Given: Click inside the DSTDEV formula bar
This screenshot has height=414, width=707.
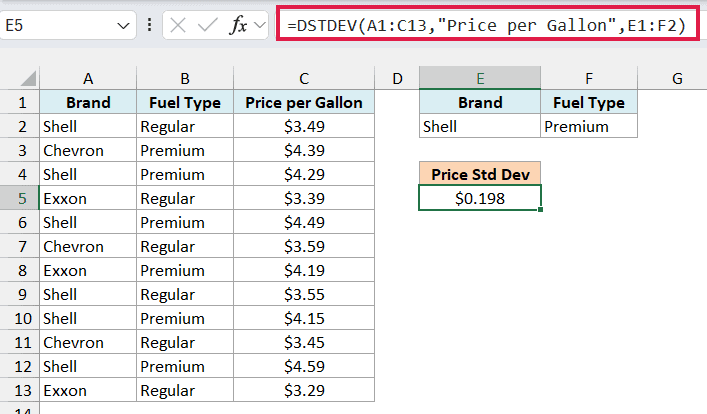Looking at the screenshot, I should [487, 25].
